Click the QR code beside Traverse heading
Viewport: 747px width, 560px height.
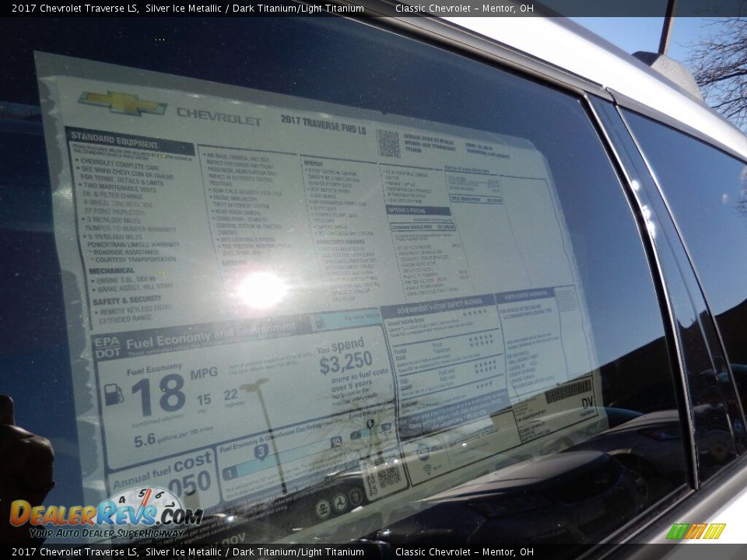(x=388, y=143)
